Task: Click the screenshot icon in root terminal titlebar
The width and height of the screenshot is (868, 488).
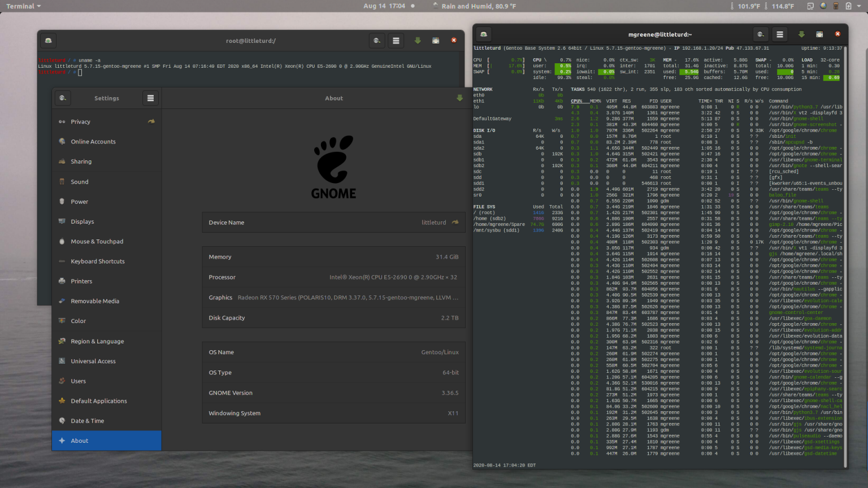Action: click(435, 40)
